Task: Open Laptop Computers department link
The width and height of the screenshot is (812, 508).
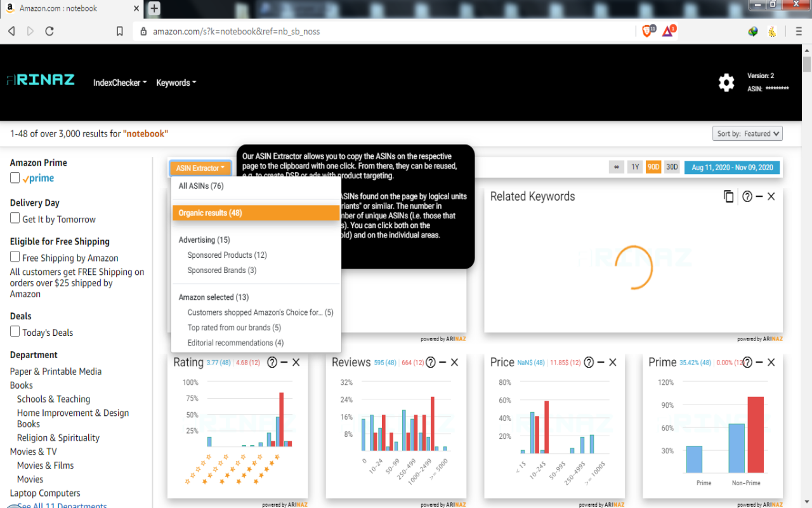Action: pos(45,493)
